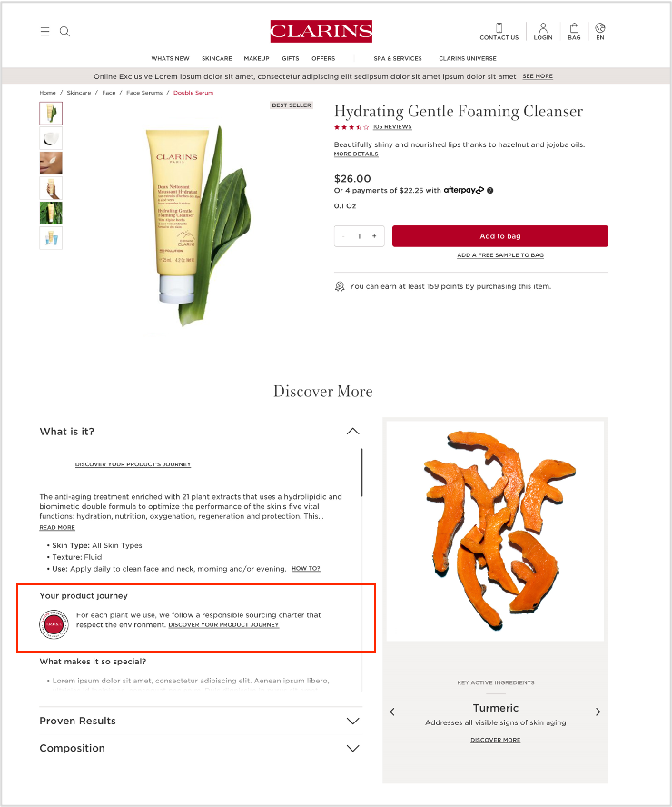
Task: Open the Makeup menu item
Action: [x=257, y=59]
